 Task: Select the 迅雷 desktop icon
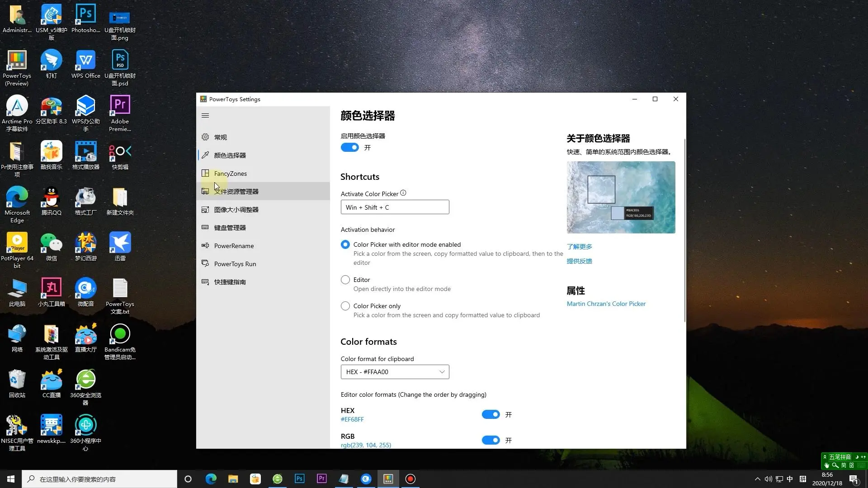(120, 247)
